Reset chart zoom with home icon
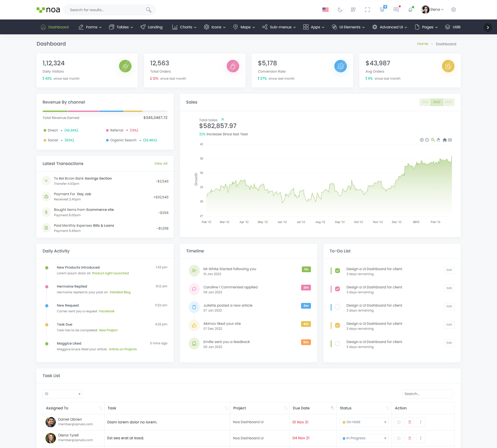 (445, 140)
